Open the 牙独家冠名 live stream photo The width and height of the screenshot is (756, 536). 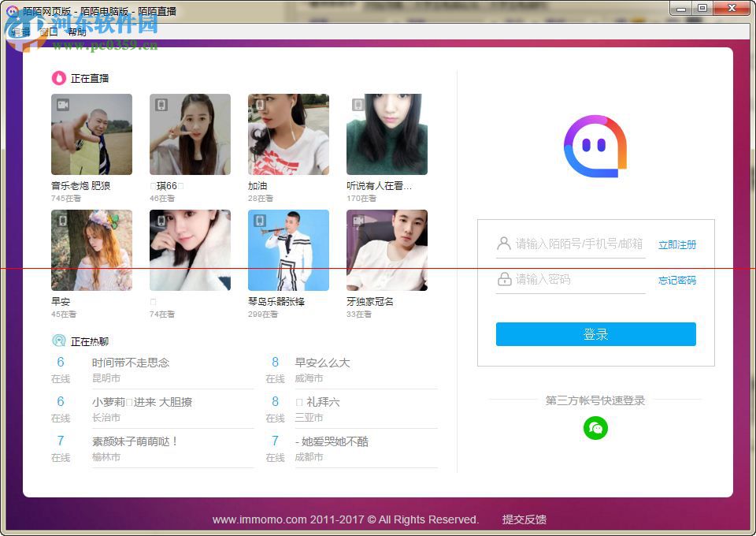[x=387, y=250]
